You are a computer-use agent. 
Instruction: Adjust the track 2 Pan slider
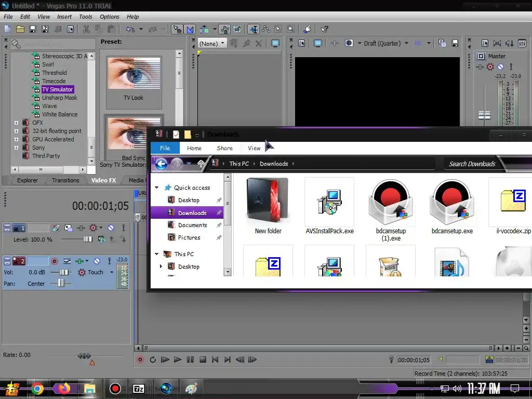pyautogui.click(x=61, y=283)
